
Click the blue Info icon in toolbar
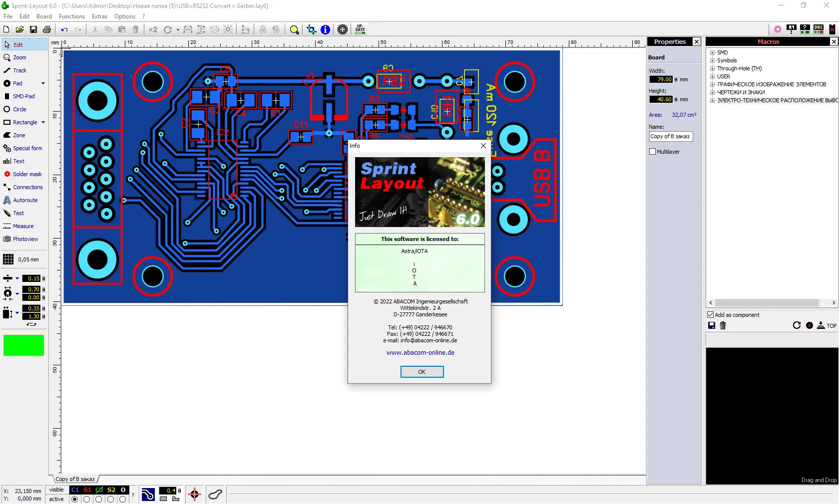pyautogui.click(x=326, y=29)
